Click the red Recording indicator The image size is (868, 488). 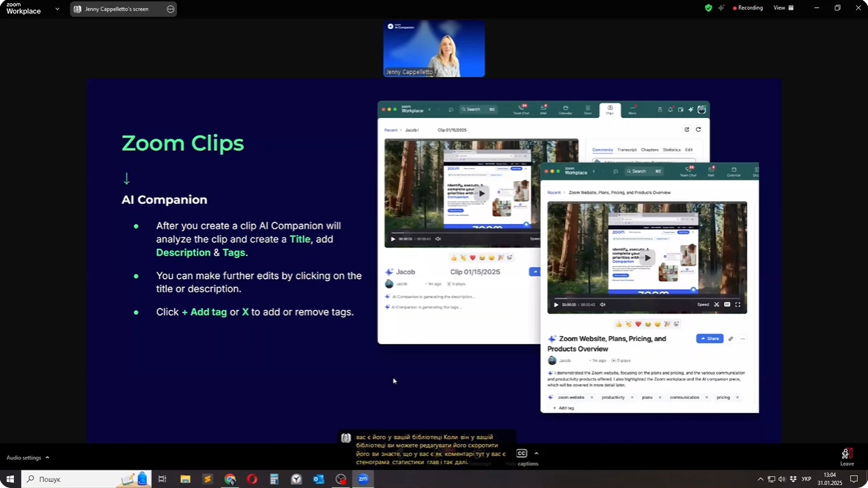pos(748,7)
